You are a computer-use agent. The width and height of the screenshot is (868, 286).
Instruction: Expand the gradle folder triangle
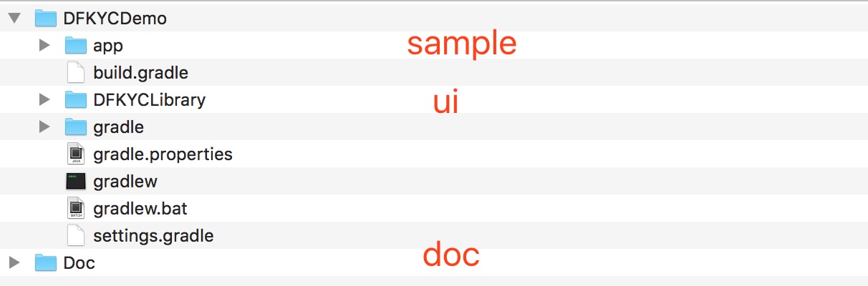coord(44,127)
